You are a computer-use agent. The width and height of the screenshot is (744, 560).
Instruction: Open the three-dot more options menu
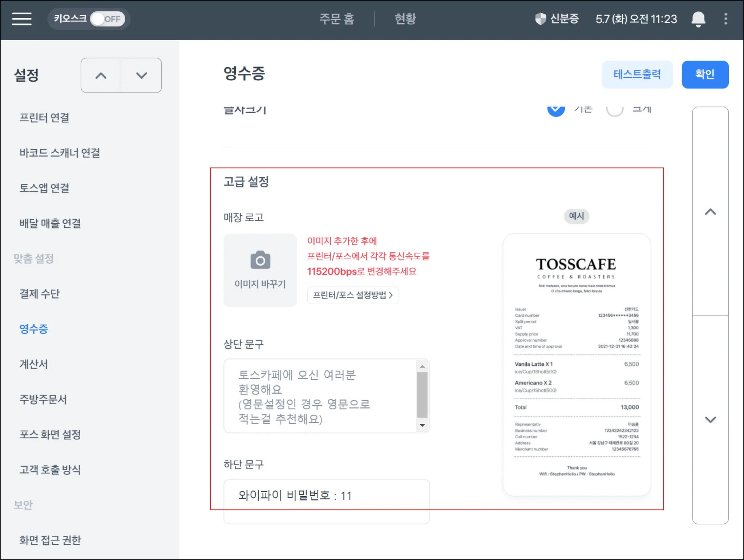coord(725,19)
